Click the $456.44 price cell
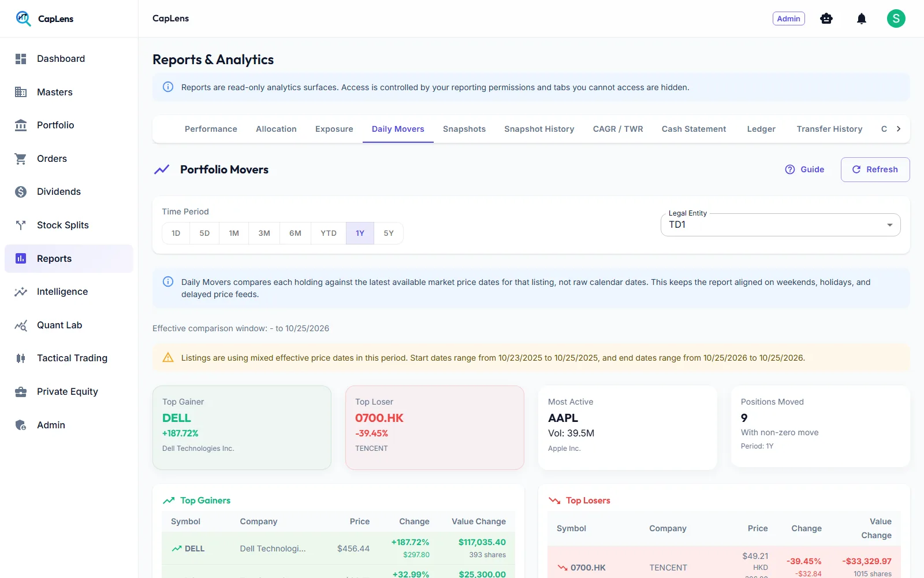 [x=353, y=549]
